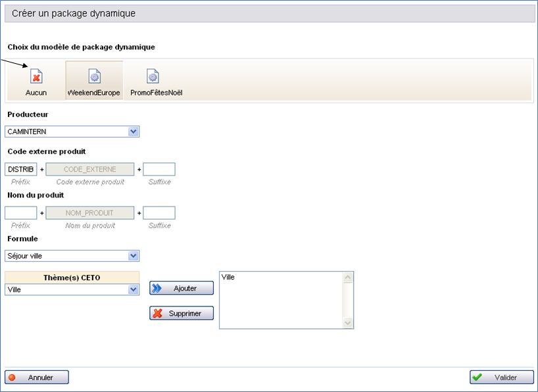Click the red dot icon on Annuler

(x=12, y=378)
